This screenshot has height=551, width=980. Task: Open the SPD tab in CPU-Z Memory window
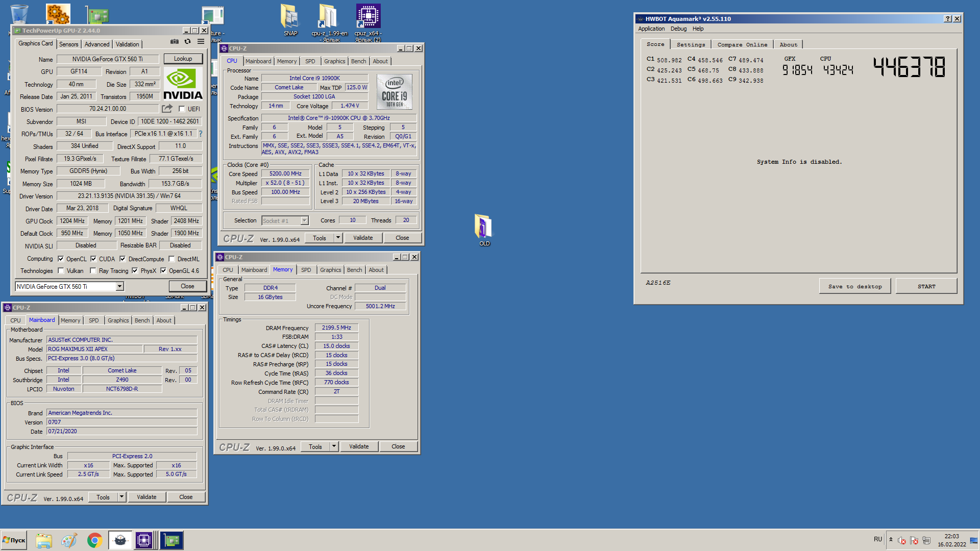click(x=306, y=270)
